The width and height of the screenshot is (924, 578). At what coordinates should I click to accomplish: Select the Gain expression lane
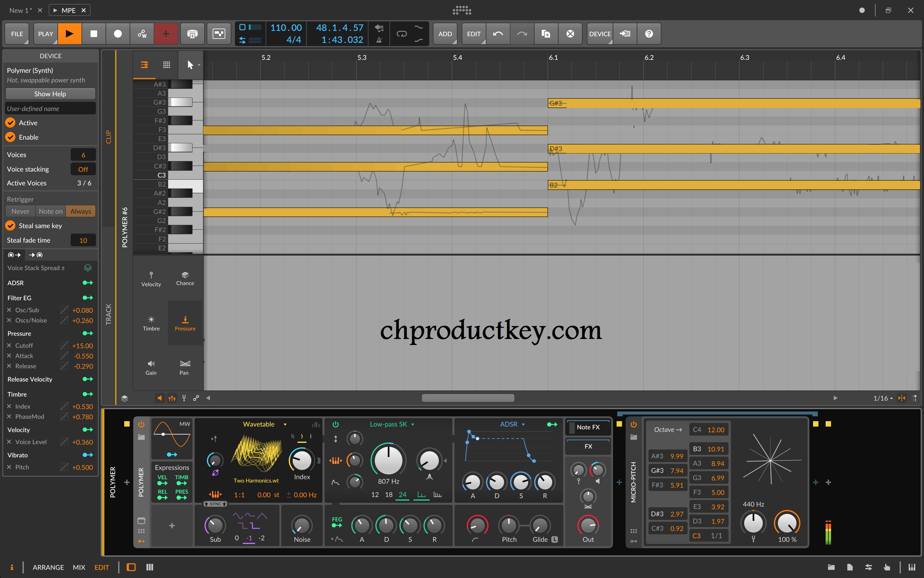coord(151,368)
